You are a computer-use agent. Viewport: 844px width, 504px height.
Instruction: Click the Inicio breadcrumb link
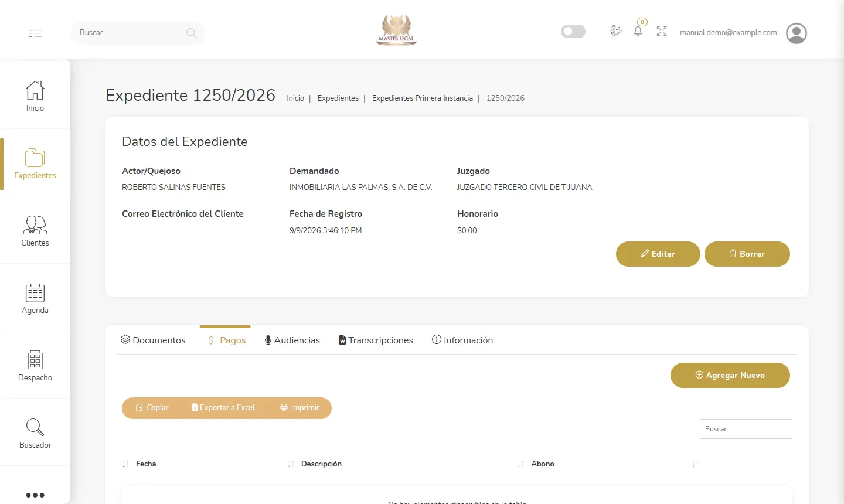pyautogui.click(x=295, y=98)
